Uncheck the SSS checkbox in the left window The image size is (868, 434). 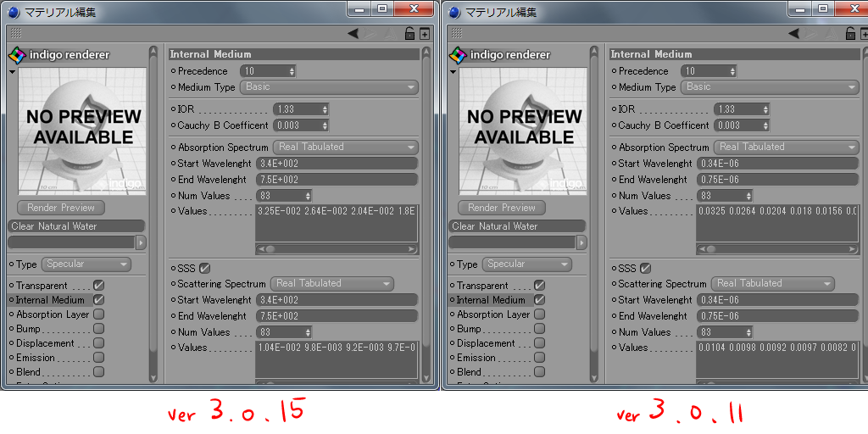pos(204,268)
